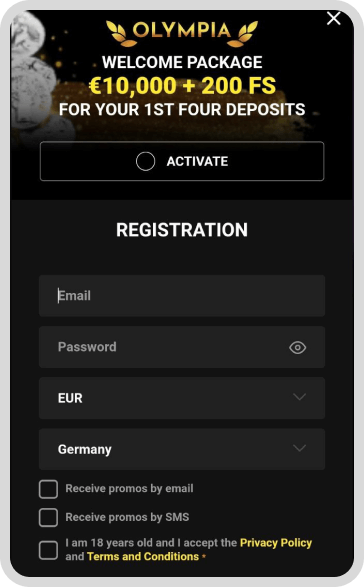Enable Receive promos by SMS checkbox
Viewport: 364px width, 587px height.
click(x=48, y=517)
